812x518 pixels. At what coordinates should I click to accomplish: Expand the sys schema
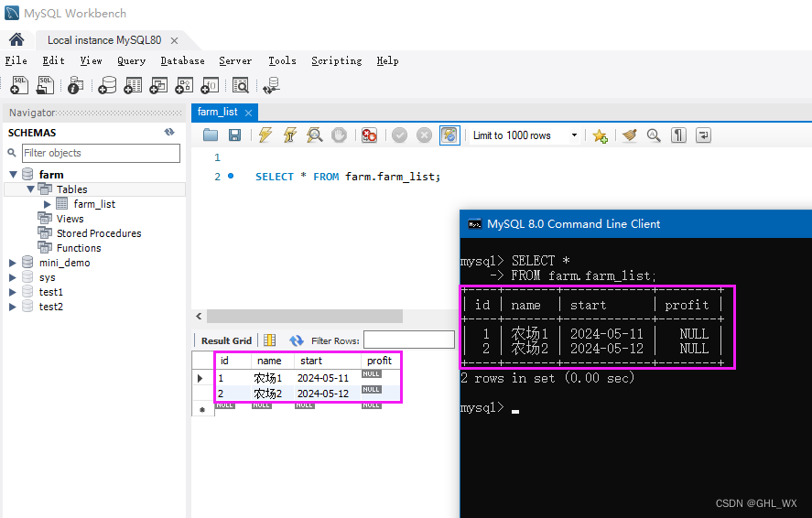point(13,277)
